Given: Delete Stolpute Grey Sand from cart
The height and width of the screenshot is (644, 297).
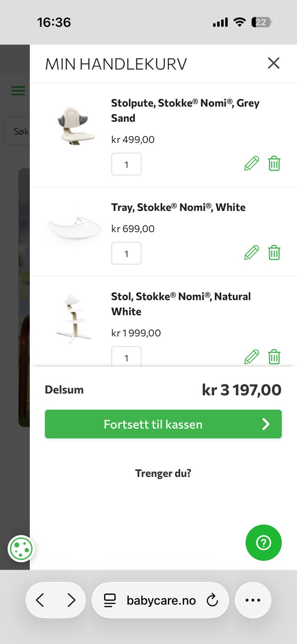Looking at the screenshot, I should pyautogui.click(x=274, y=164).
